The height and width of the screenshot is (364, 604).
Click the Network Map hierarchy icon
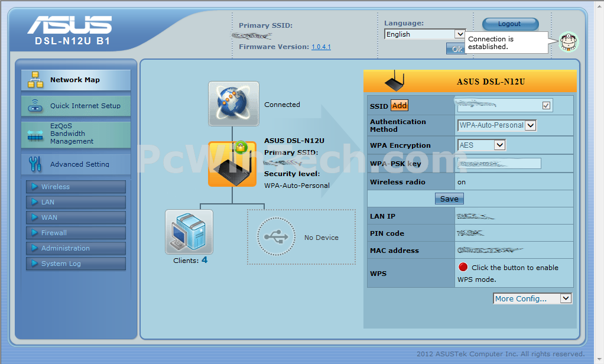[x=35, y=80]
